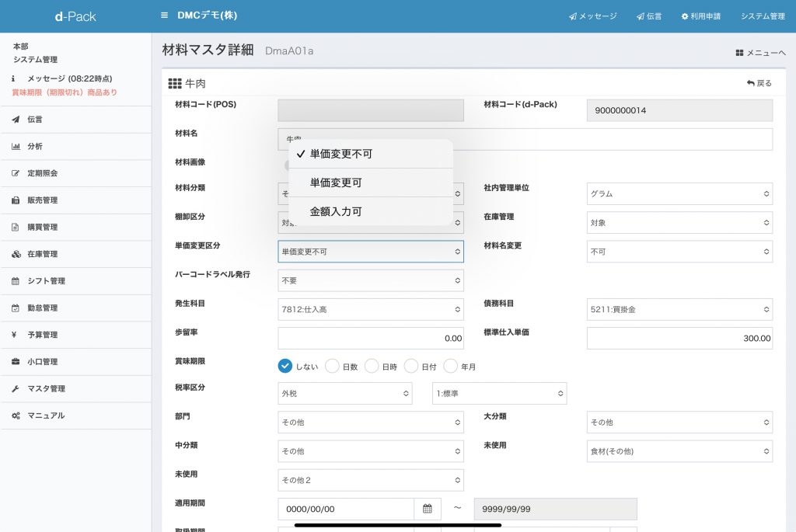This screenshot has width=796, height=532.
Task: Choose 単価変更可 from the open list
Action: 371,183
